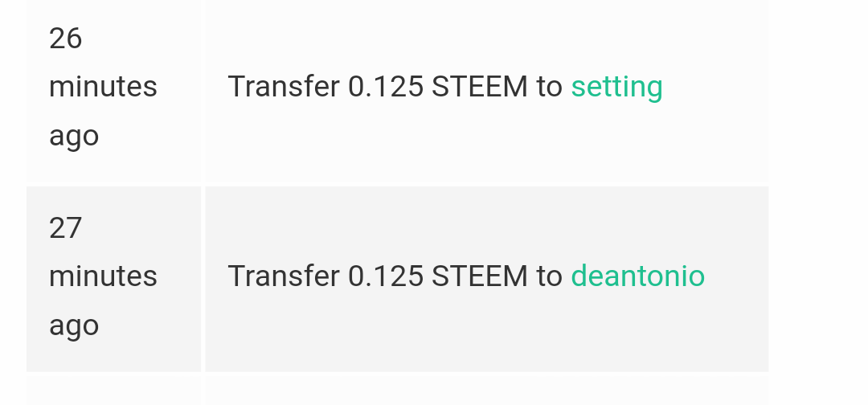The width and height of the screenshot is (868, 405).
Task: Click the word ago in the 26-minute row
Action: [x=74, y=136]
